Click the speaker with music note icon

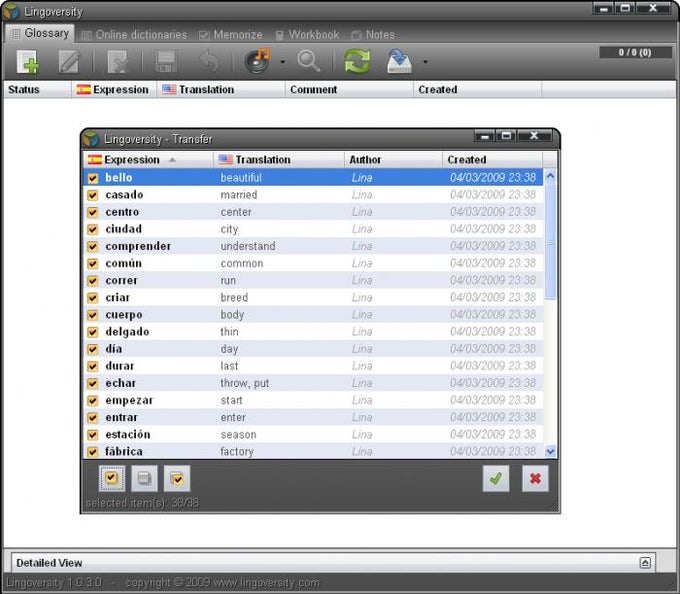(258, 61)
